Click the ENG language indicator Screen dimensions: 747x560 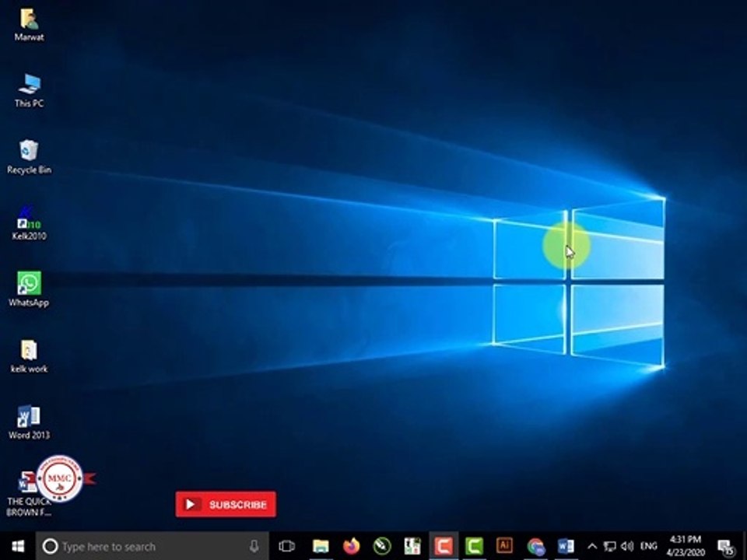pos(648,546)
